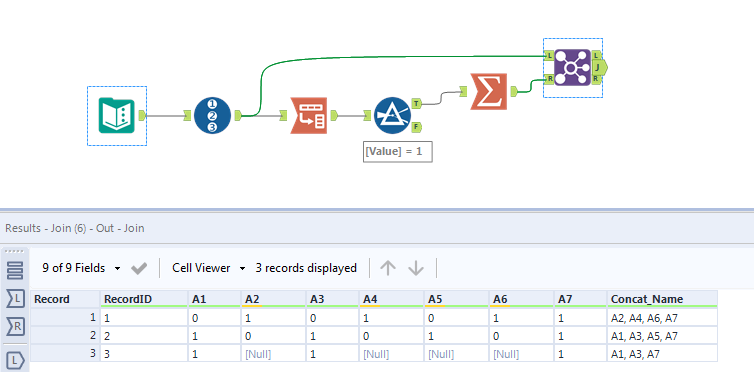754x372 pixels.
Task: Click the Results - Join (6) title
Action: (75, 228)
